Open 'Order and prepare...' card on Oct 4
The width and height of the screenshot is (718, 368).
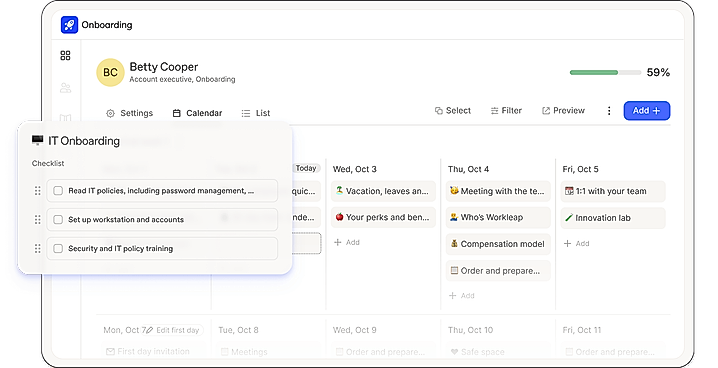(x=498, y=271)
